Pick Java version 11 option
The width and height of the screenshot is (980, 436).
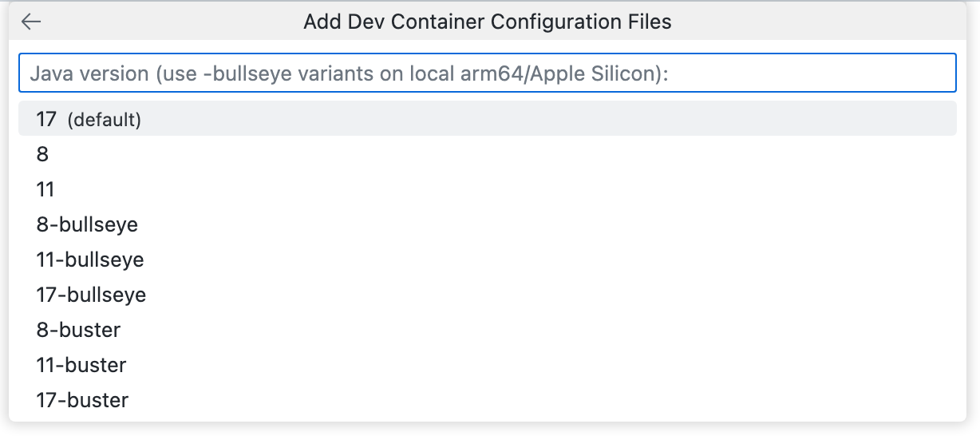pyautogui.click(x=45, y=189)
